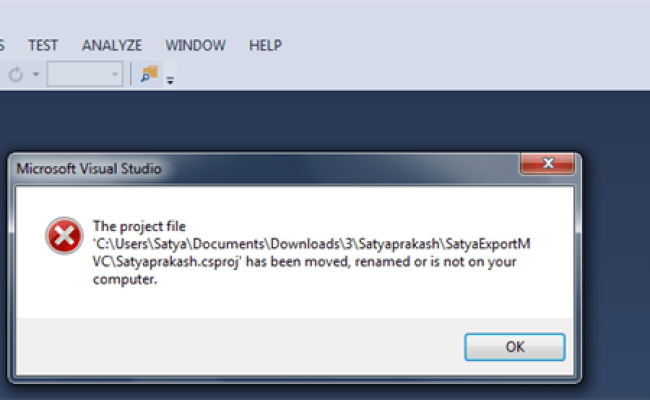Click the circular refresh arrow icon

click(16, 75)
